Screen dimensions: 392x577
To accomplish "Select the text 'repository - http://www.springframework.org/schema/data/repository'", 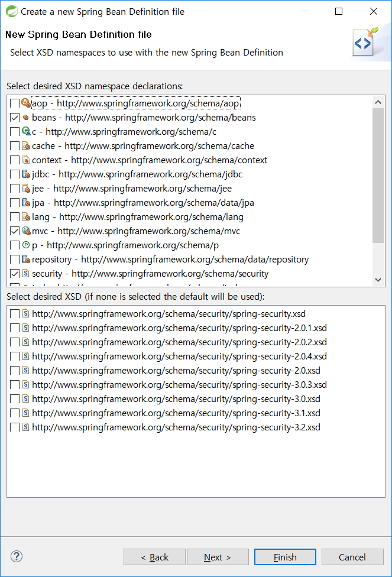I will (x=170, y=260).
